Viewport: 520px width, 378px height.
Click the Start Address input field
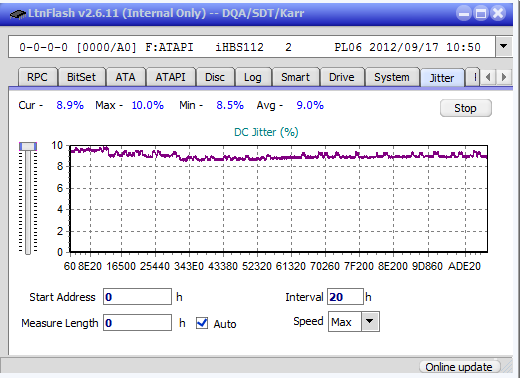137,297
